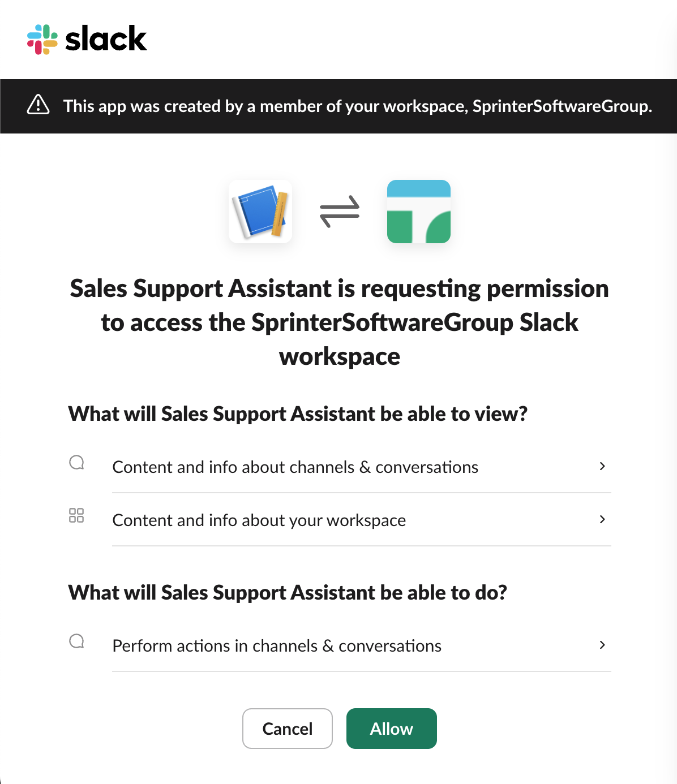Screen dimensions: 677x784
Task: Click the warning triangle icon in the banner
Action: 37,106
